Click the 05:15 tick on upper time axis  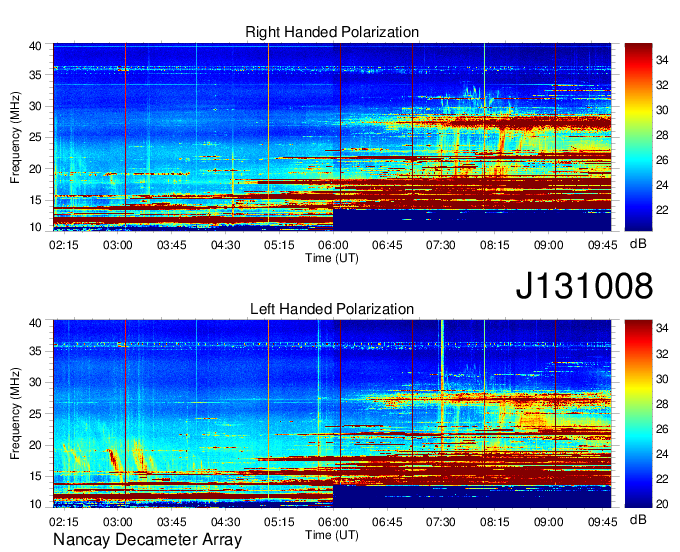click(x=279, y=245)
